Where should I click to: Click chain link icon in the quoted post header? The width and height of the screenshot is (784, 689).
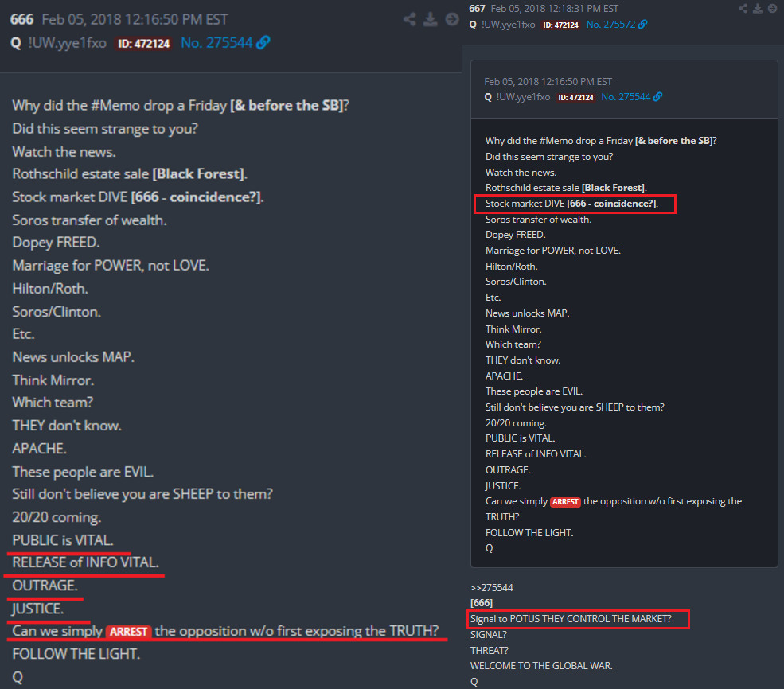tap(658, 97)
